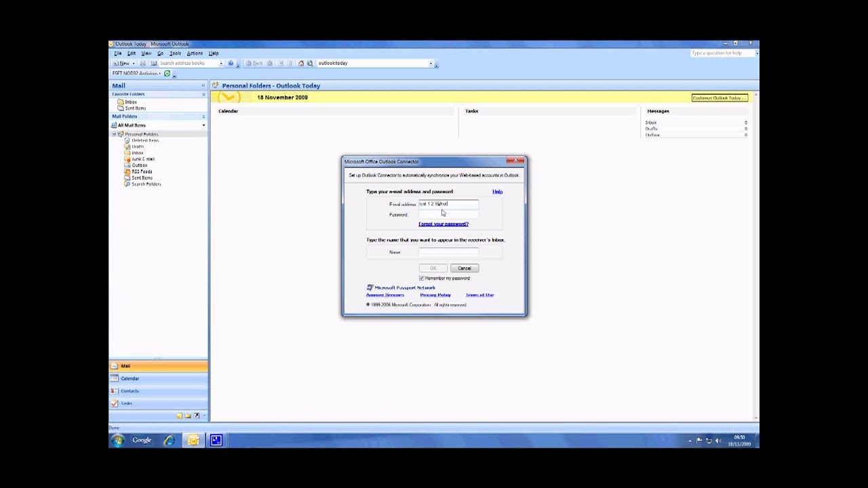Image resolution: width=868 pixels, height=488 pixels.
Task: Open the File menu
Action: pyautogui.click(x=117, y=53)
